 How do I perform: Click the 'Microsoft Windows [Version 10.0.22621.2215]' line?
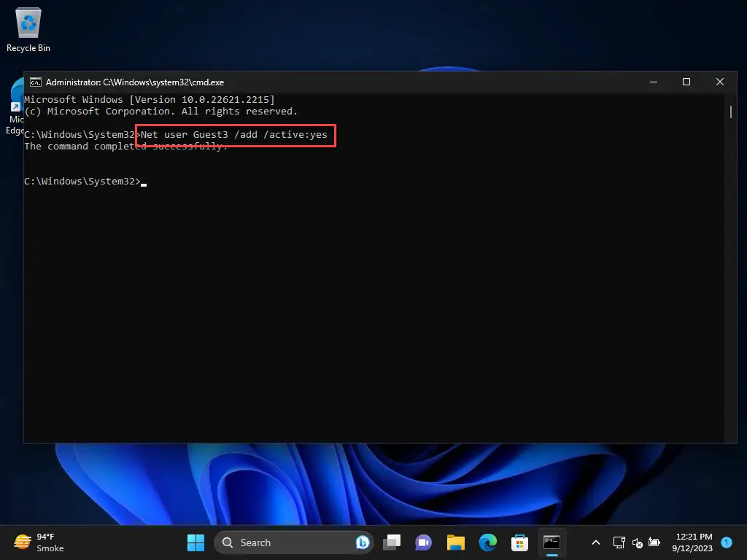pyautogui.click(x=150, y=99)
